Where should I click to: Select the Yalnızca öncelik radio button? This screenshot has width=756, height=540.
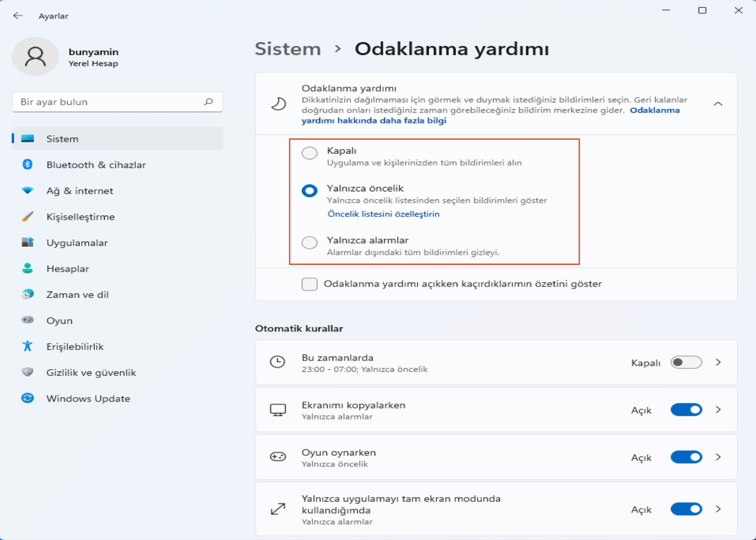[x=309, y=191]
